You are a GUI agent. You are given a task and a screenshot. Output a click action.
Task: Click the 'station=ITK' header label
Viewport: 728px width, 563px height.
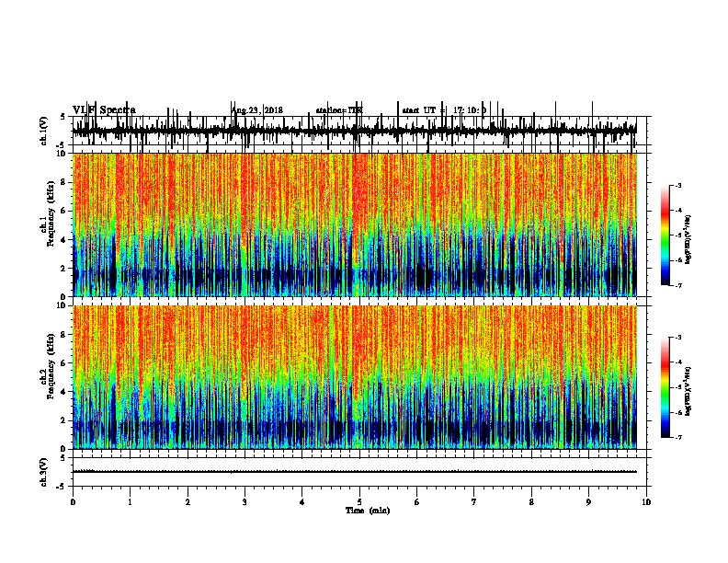[x=339, y=110]
